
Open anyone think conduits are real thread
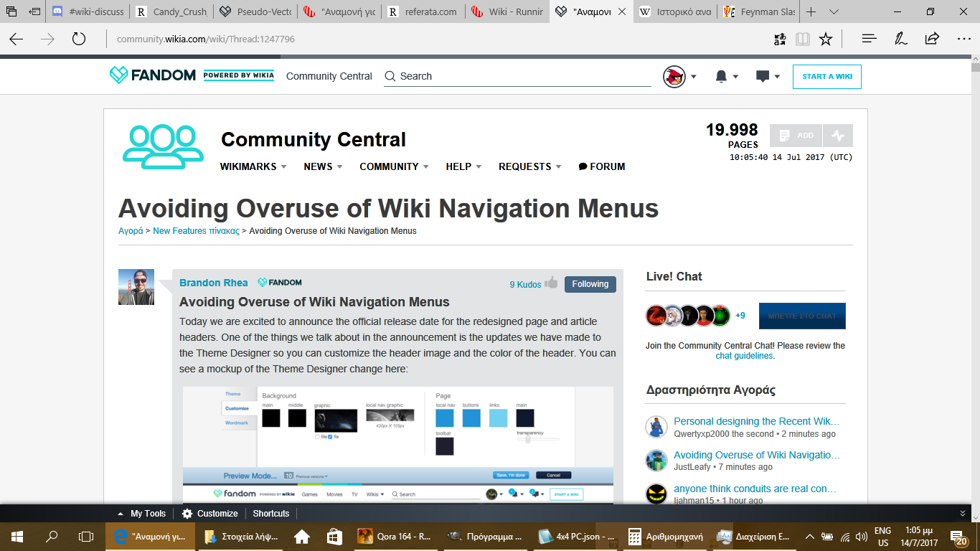(755, 489)
